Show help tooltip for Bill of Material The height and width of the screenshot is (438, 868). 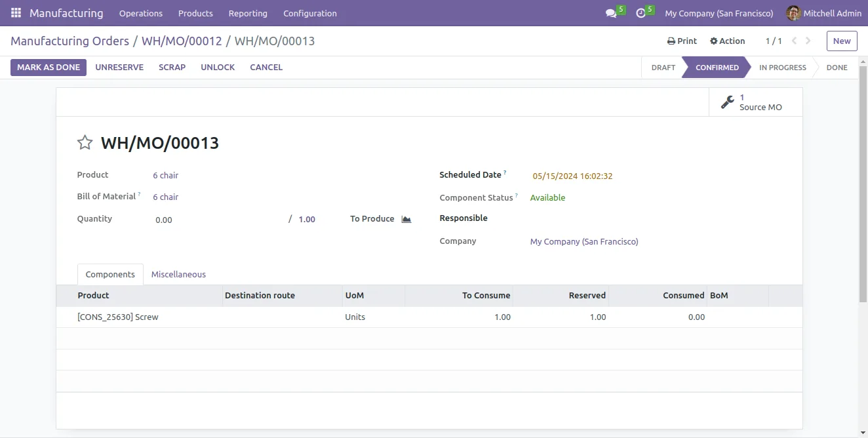tap(139, 194)
